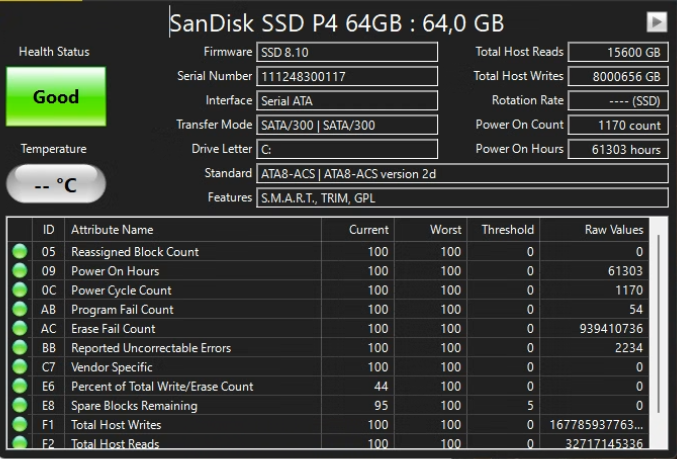Select the Spare Blocks Remaining row

pyautogui.click(x=328, y=405)
